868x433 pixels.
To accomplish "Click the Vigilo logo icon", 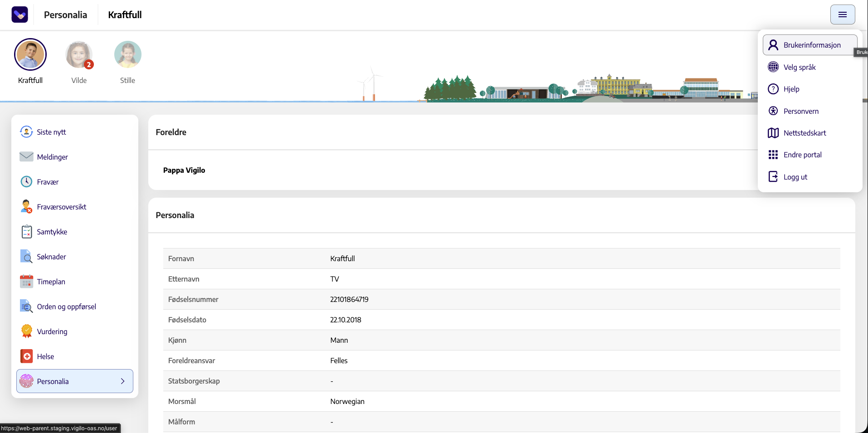I will [x=20, y=15].
